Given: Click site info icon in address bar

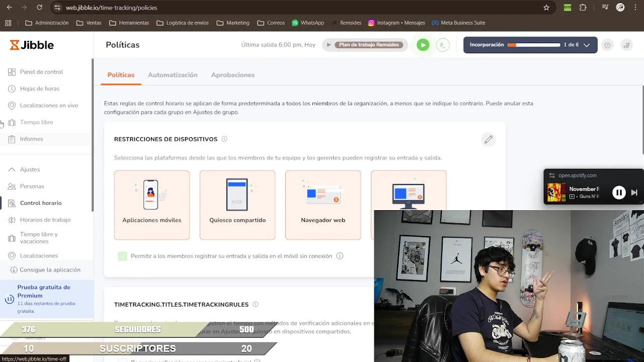Looking at the screenshot, I should tap(57, 8).
